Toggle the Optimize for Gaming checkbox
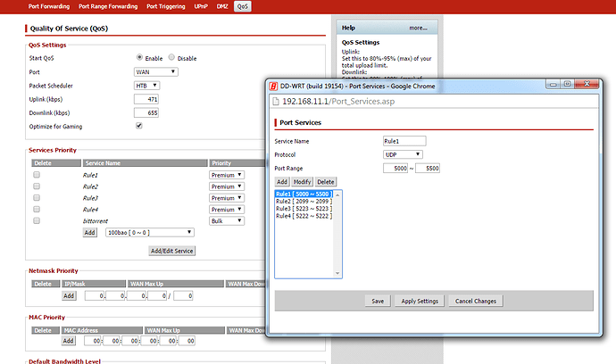 [138, 126]
